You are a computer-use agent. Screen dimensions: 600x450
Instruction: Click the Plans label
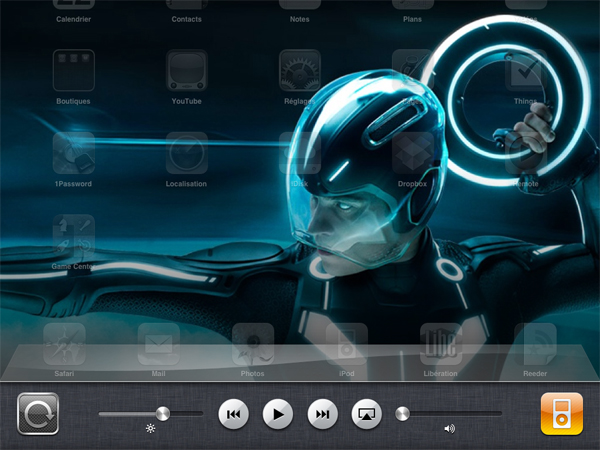tap(412, 19)
